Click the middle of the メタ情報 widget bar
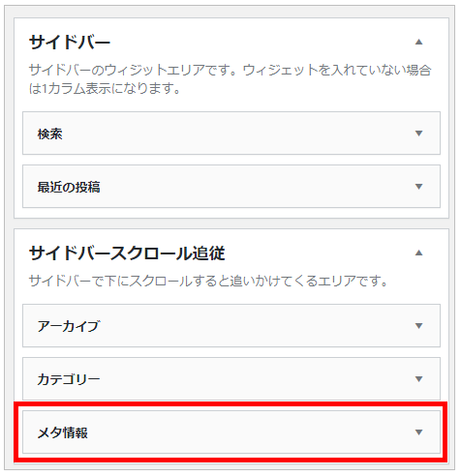Viewport: 461px width, 476px height. 231,432
